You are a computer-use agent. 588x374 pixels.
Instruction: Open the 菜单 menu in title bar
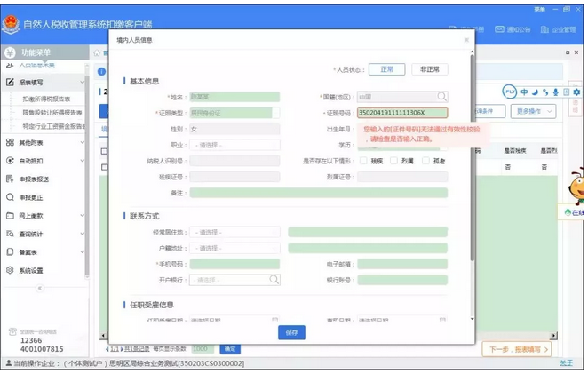540,9
